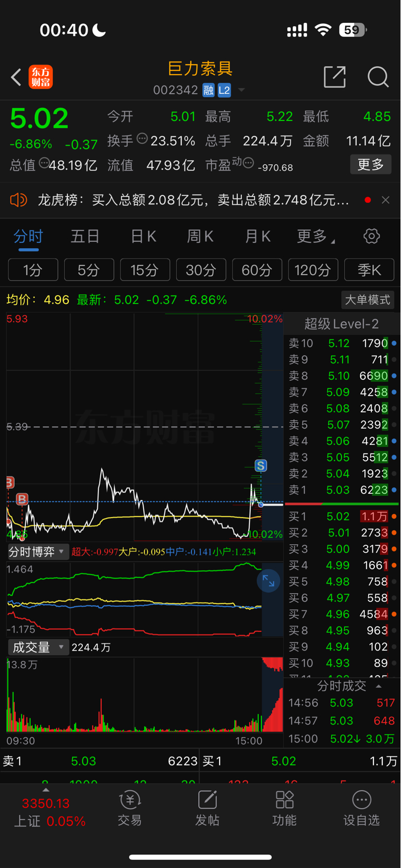Select the 15分 period button

point(145,270)
